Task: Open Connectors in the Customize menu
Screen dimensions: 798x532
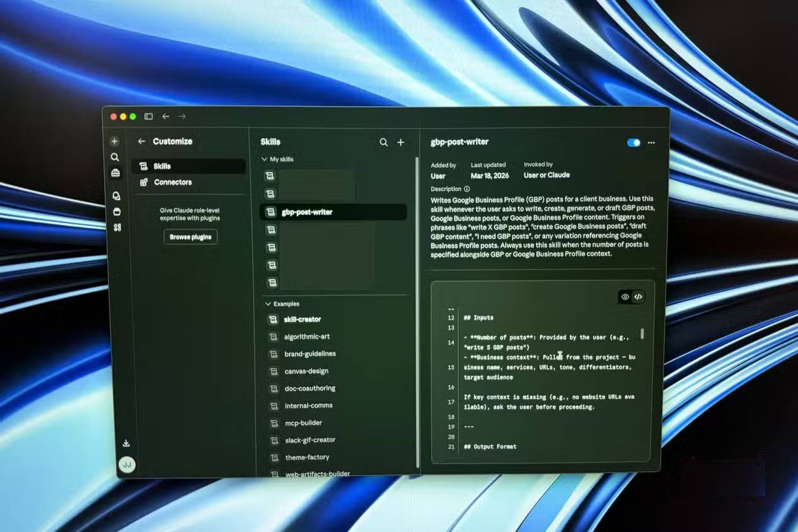Action: pyautogui.click(x=188, y=182)
